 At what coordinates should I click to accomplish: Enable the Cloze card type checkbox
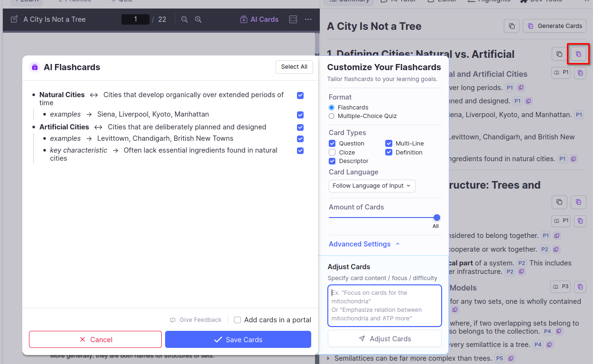click(332, 152)
